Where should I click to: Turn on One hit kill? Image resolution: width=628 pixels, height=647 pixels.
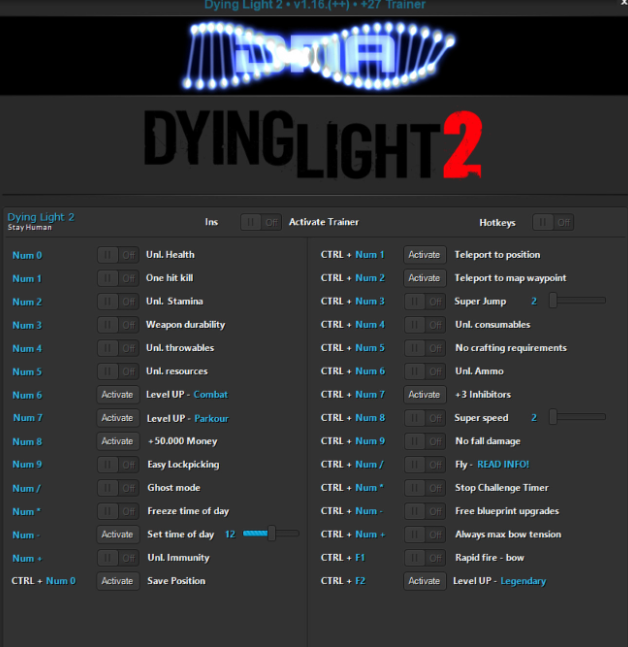118,279
